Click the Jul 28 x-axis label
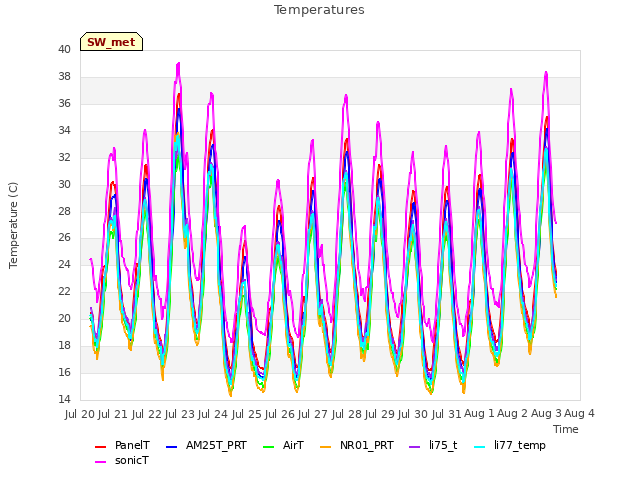Screen dimensions: 640x480 tap(346, 414)
